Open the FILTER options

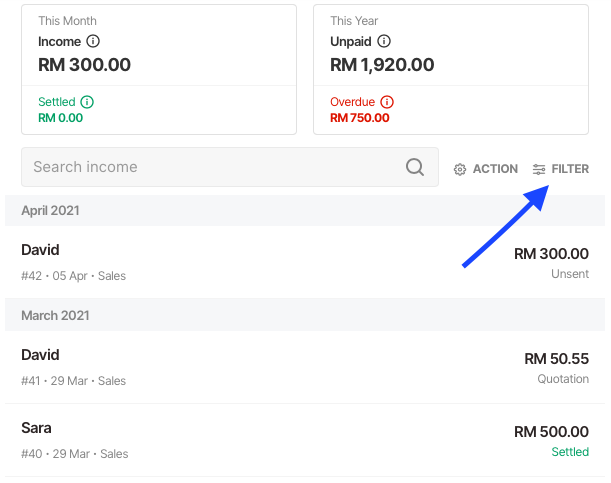coord(561,169)
